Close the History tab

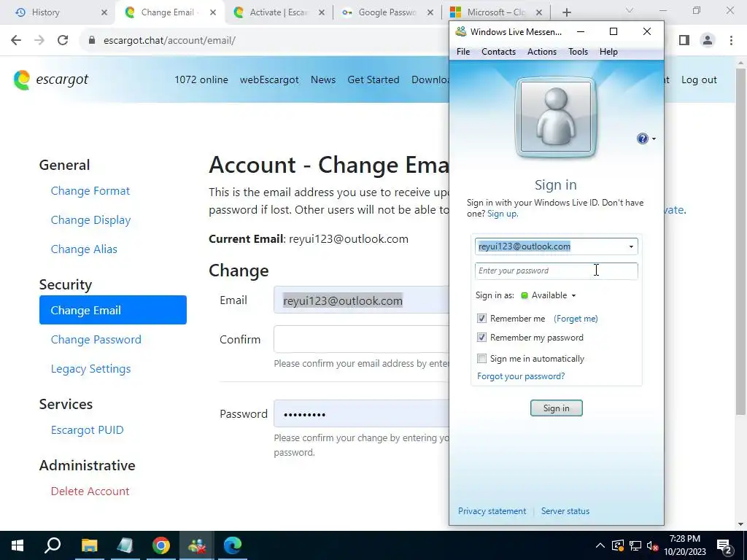[104, 12]
